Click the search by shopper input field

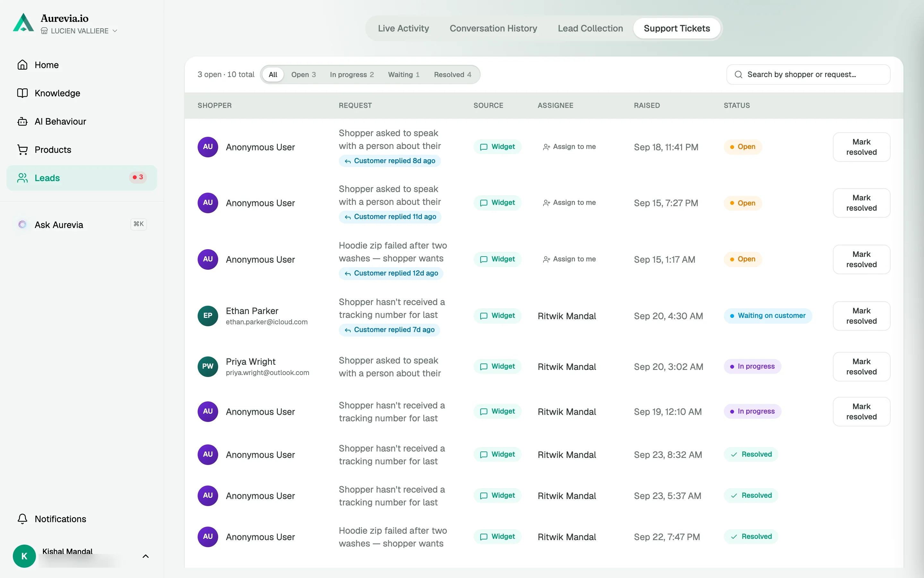(x=808, y=74)
